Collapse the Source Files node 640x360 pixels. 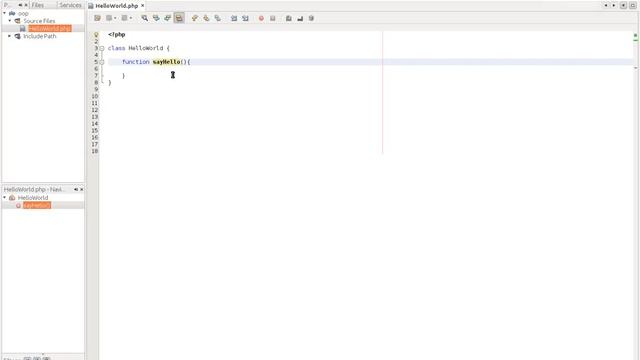click(x=10, y=20)
